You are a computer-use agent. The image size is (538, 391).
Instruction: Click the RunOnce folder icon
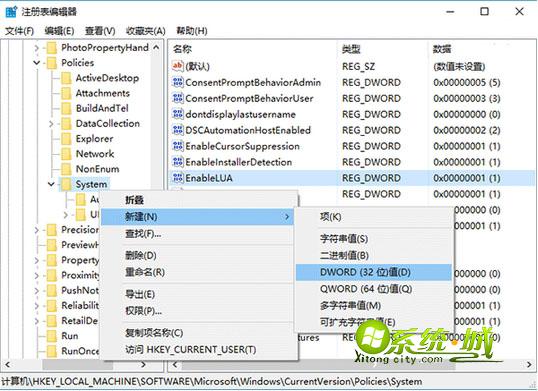51,351
